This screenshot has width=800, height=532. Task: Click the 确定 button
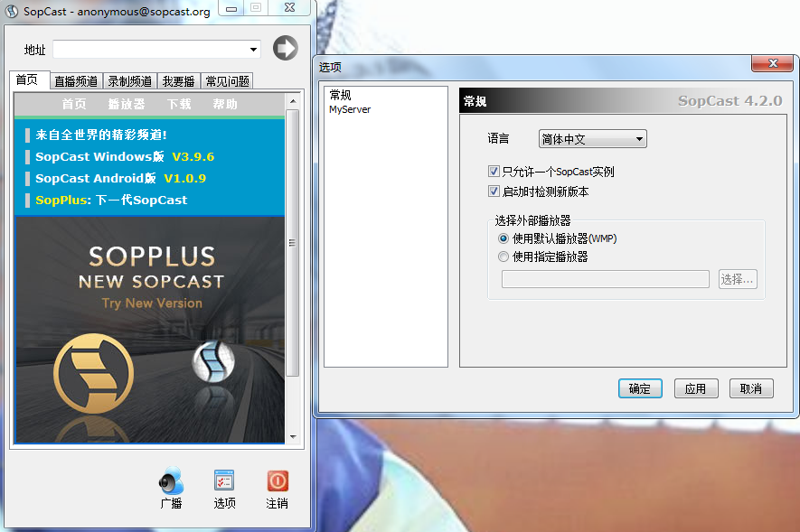click(x=640, y=388)
